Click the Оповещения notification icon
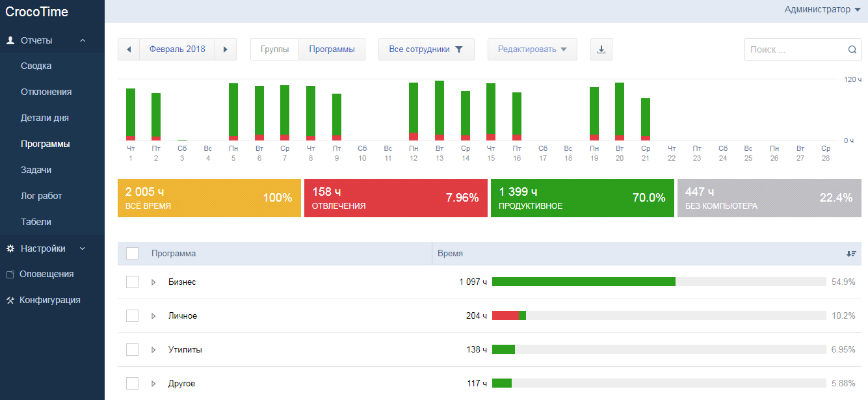Image resolution: width=868 pixels, height=400 pixels. 10,274
